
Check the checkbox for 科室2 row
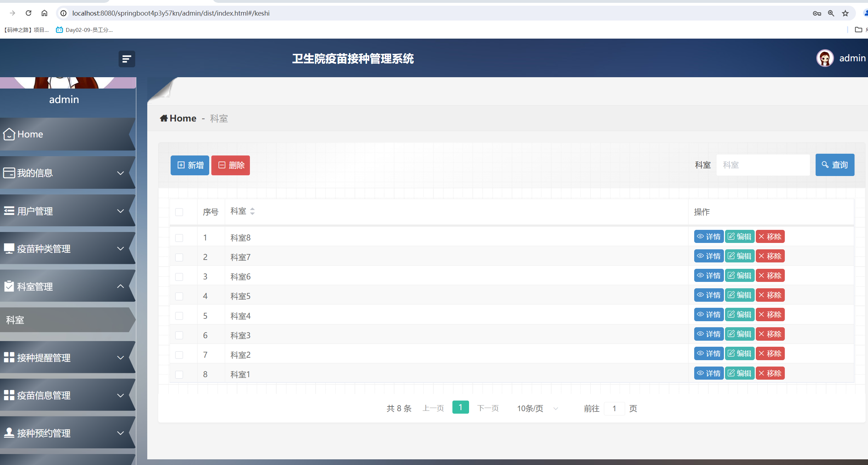coord(179,355)
